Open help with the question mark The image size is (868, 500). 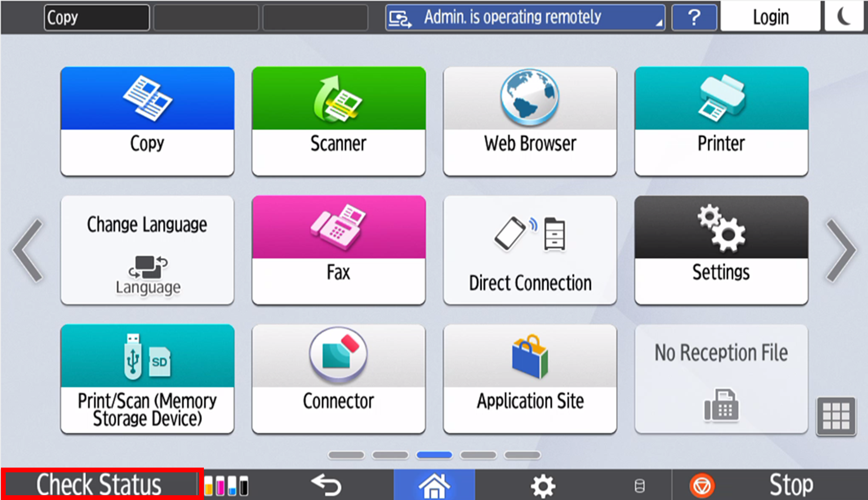(694, 18)
